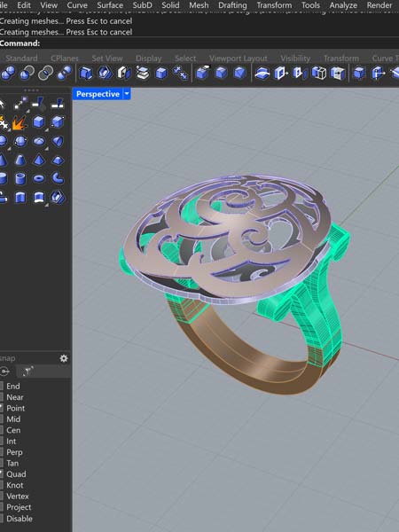Enable the Tan object snap
The height and width of the screenshot is (532, 399).
[10, 463]
